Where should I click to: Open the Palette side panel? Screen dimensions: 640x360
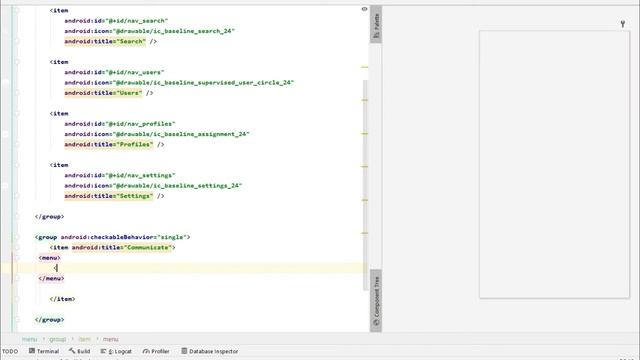(376, 24)
